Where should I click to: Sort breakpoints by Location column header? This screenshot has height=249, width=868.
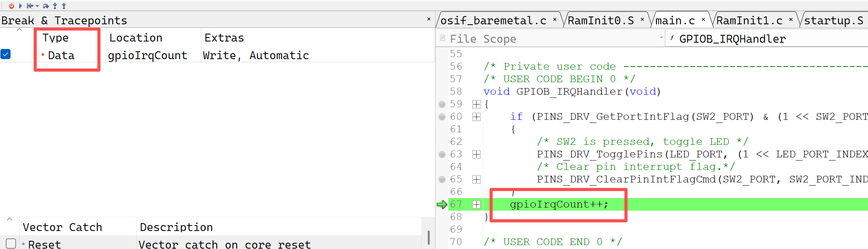136,38
